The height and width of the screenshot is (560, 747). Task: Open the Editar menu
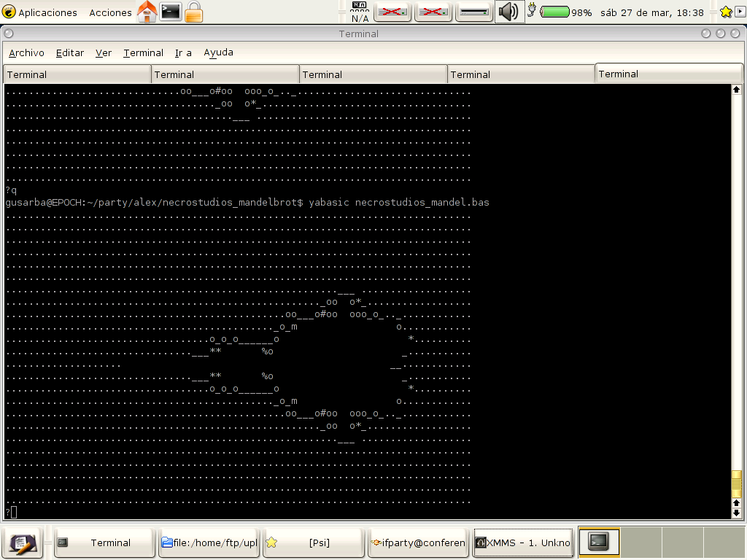point(69,52)
